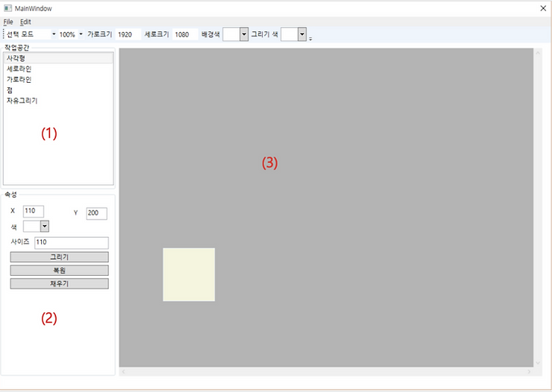The image size is (552, 392).
Task: Open the 색 dropdown arrow in properties
Action: click(45, 227)
